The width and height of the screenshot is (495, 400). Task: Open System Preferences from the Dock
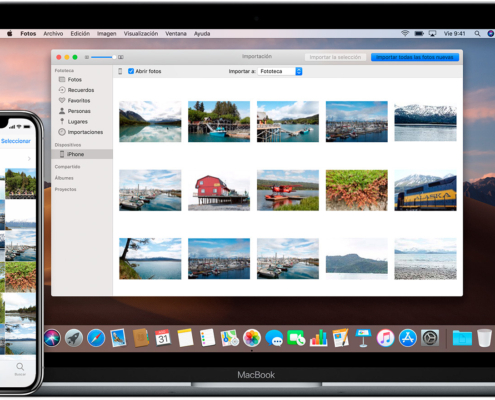[x=430, y=338]
